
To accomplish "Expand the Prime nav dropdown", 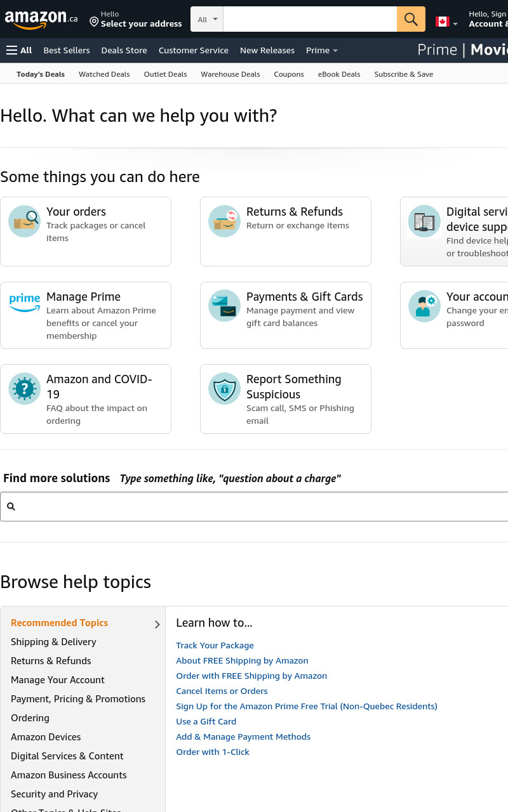I will 321,50.
